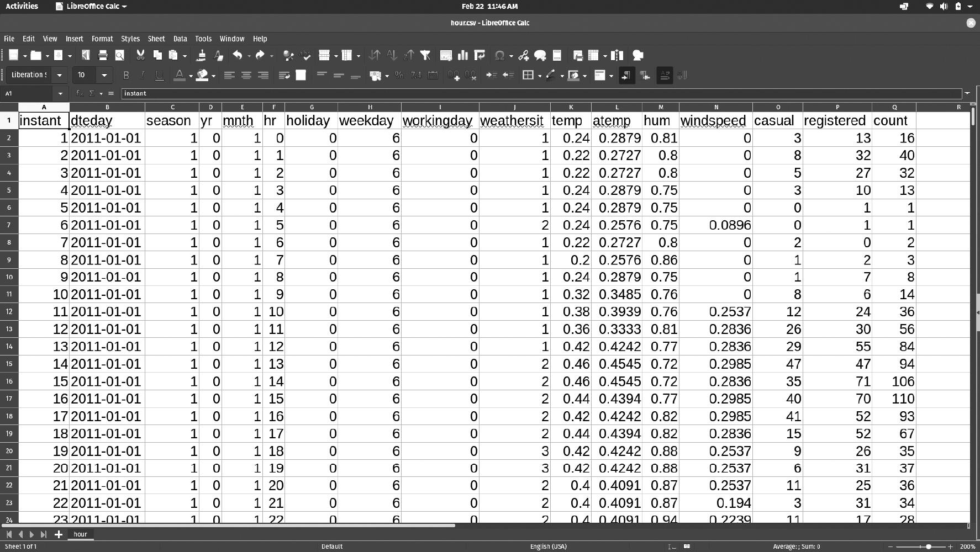The image size is (980, 552).
Task: Insert an image with the toolbar icon
Action: click(x=446, y=55)
